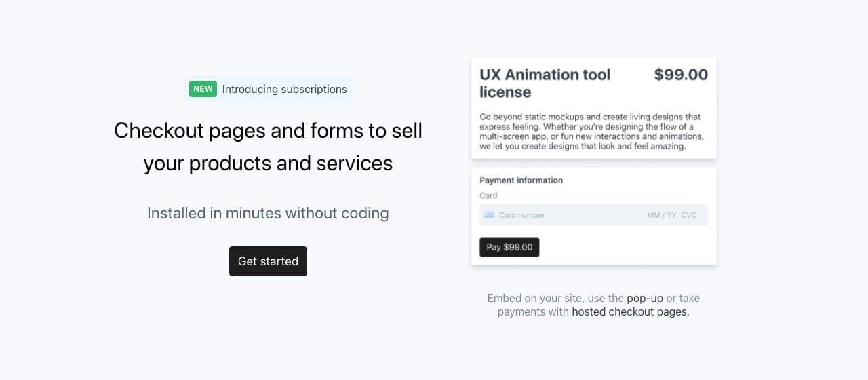Image resolution: width=868 pixels, height=380 pixels.
Task: Click the Payment information heading
Action: [x=521, y=180]
